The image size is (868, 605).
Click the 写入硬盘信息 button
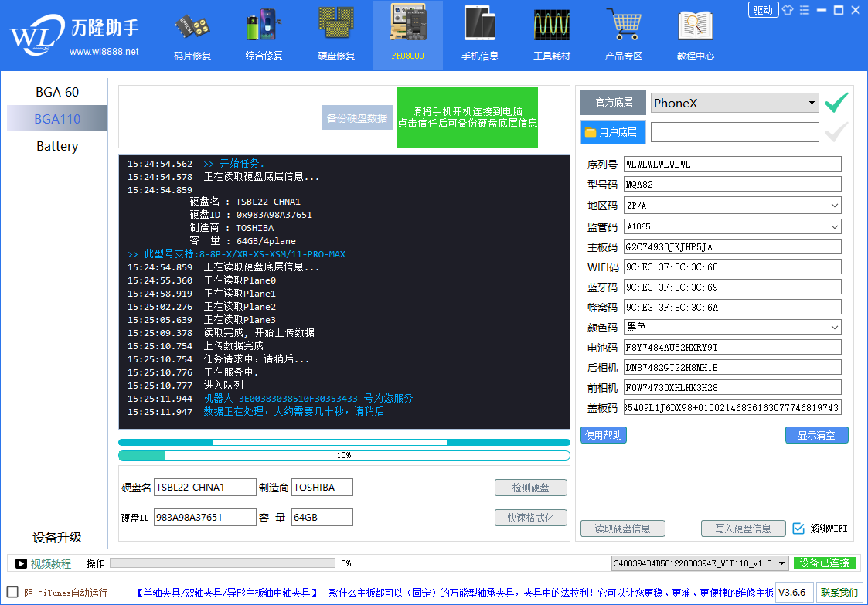tap(743, 529)
